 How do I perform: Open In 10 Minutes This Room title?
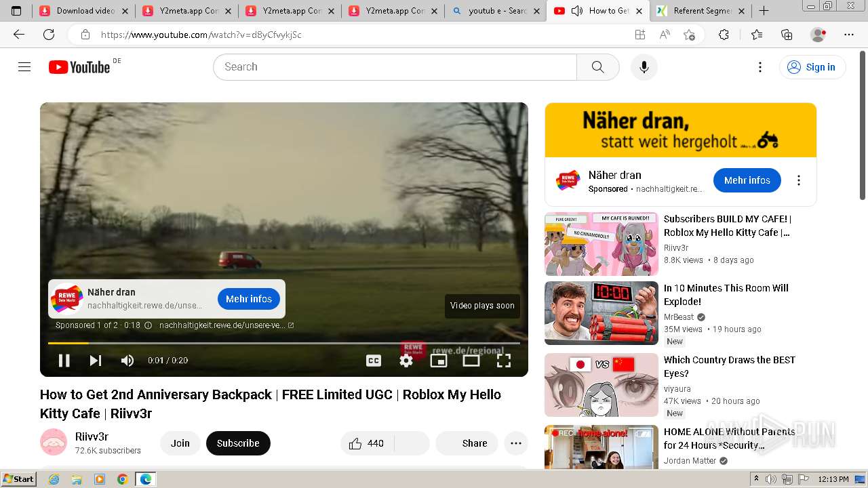click(726, 295)
